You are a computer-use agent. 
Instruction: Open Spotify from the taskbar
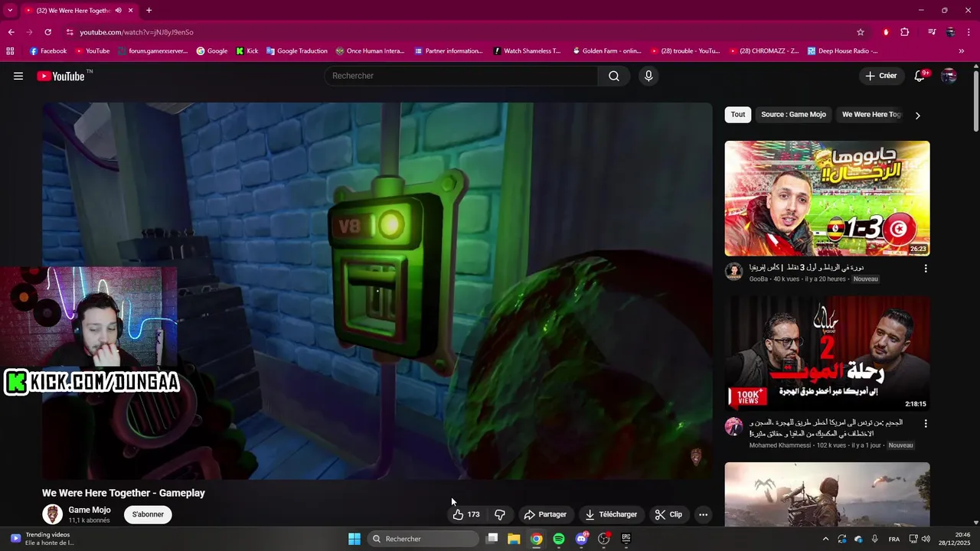point(559,539)
